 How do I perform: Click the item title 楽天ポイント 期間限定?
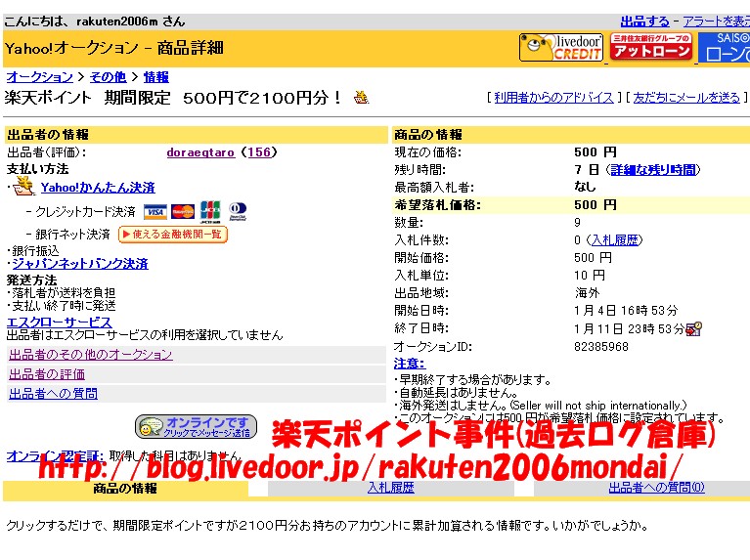(x=173, y=98)
